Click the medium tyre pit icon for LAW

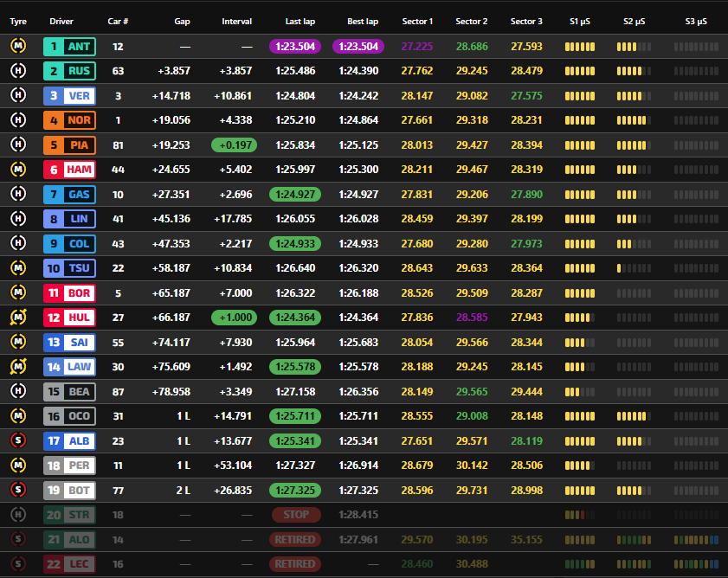pos(18,366)
